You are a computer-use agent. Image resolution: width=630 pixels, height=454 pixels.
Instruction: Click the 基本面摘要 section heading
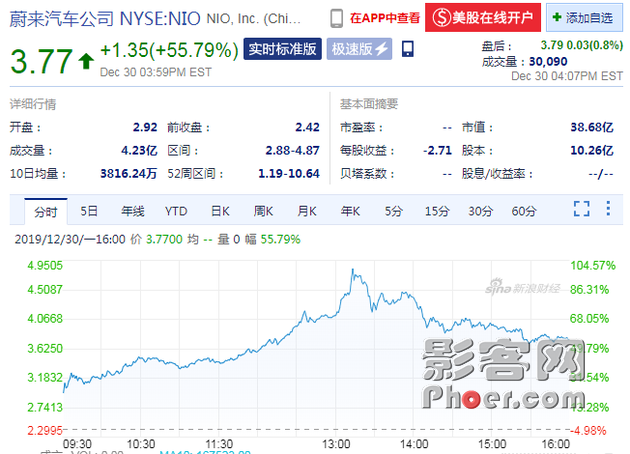369,104
